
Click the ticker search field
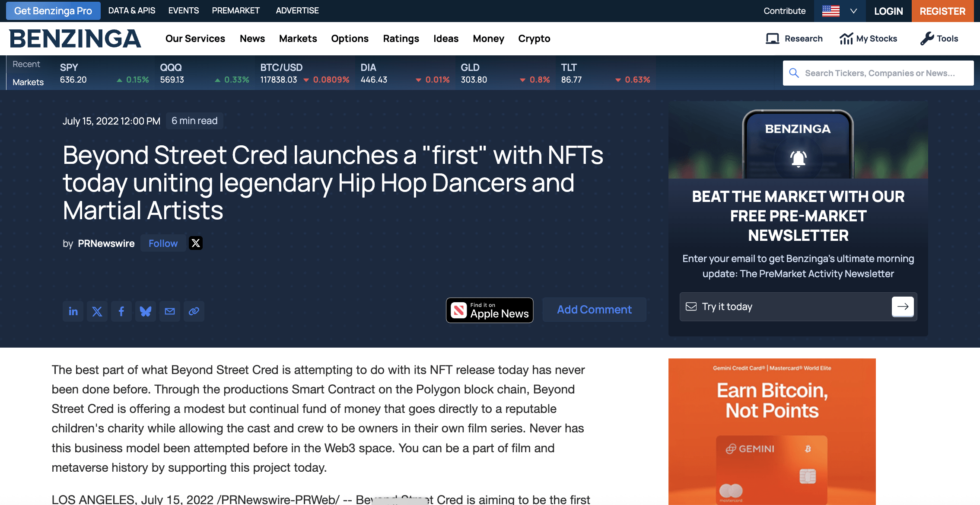(879, 73)
